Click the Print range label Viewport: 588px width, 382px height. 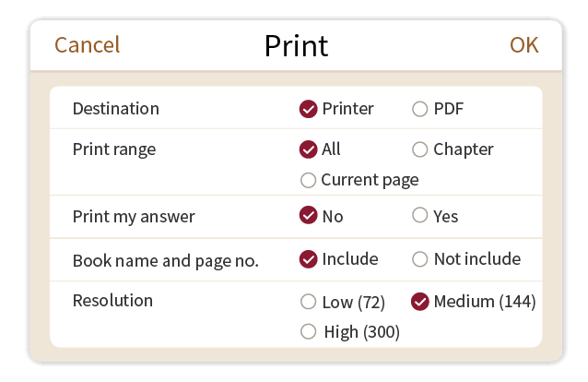point(114,149)
